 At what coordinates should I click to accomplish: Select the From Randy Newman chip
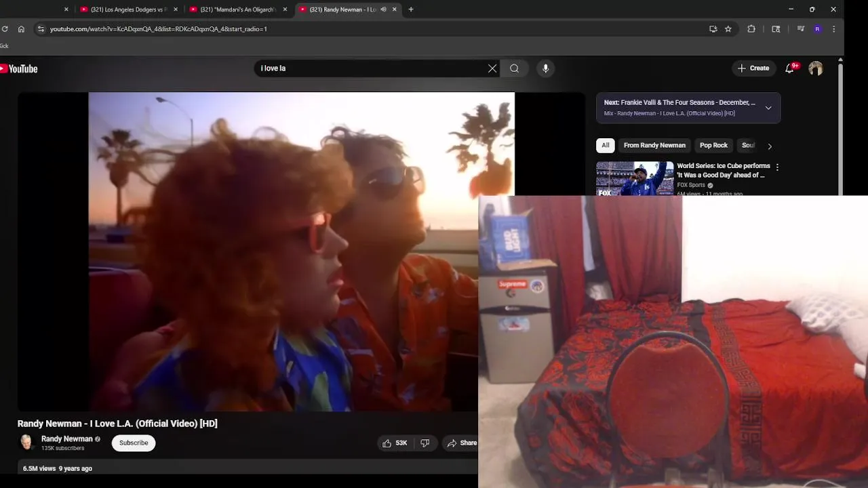(654, 146)
